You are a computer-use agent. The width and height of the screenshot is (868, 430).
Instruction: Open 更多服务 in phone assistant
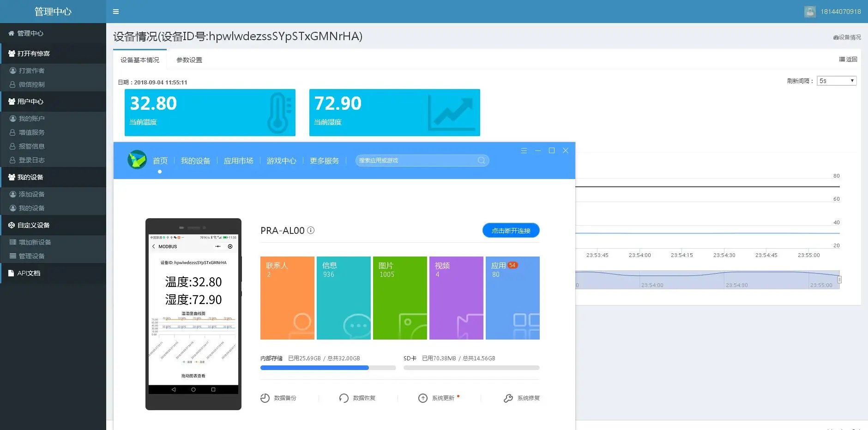(324, 161)
